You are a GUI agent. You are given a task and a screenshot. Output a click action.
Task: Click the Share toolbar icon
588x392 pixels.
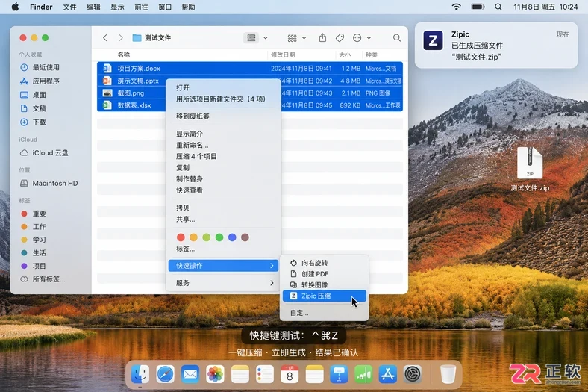click(x=322, y=37)
